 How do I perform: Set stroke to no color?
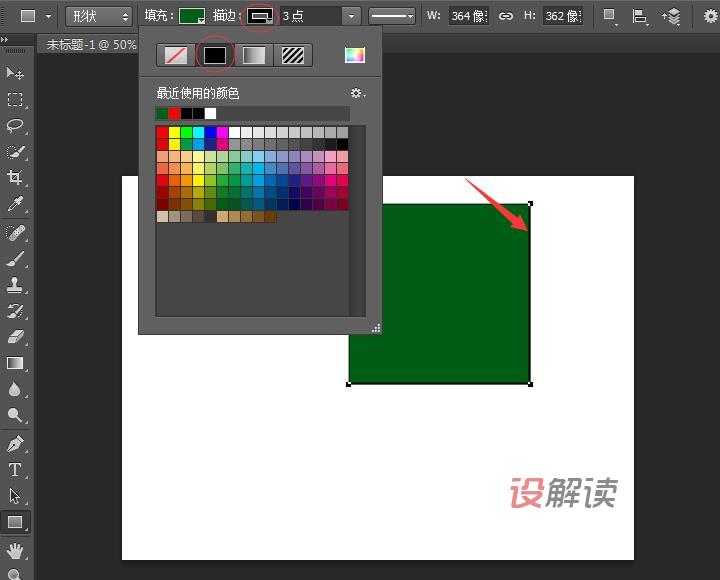[x=175, y=55]
